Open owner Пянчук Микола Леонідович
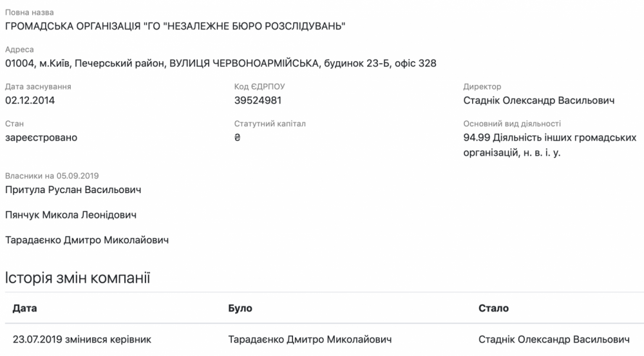644x356 pixels. pos(70,215)
